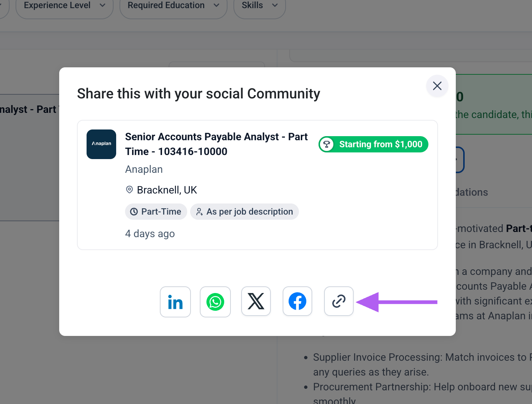Click the location pin icon beside Bracknell

(129, 190)
